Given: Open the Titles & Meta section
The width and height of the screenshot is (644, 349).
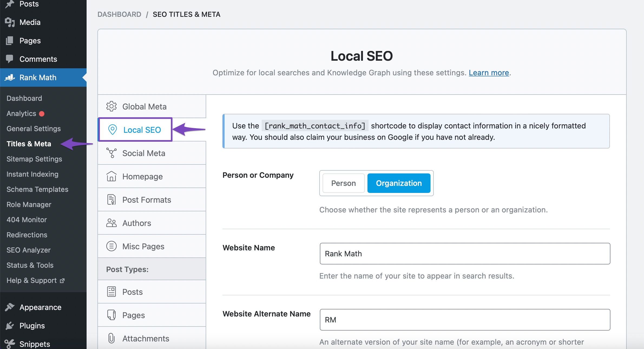Looking at the screenshot, I should pos(28,144).
